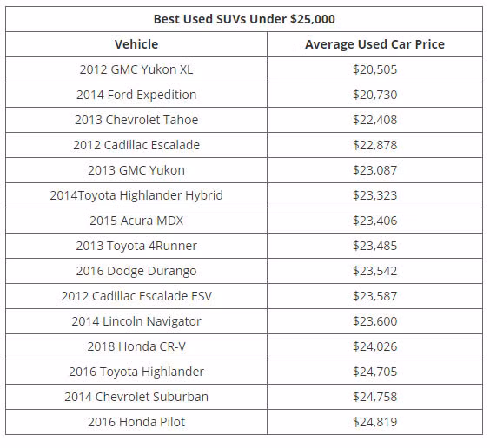This screenshot has width=490, height=448.
Task: Click the 2014 Toyota Highlander Hybrid cell
Action: [x=136, y=195]
